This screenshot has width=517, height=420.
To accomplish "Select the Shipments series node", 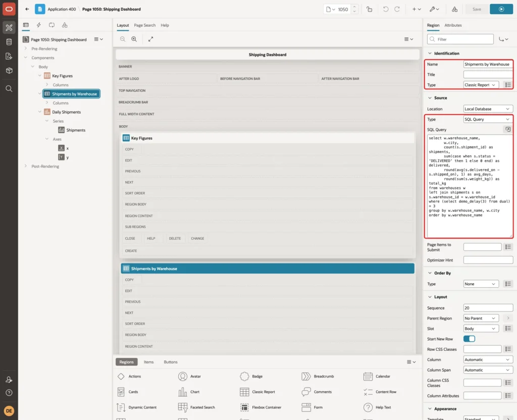I will (x=76, y=130).
